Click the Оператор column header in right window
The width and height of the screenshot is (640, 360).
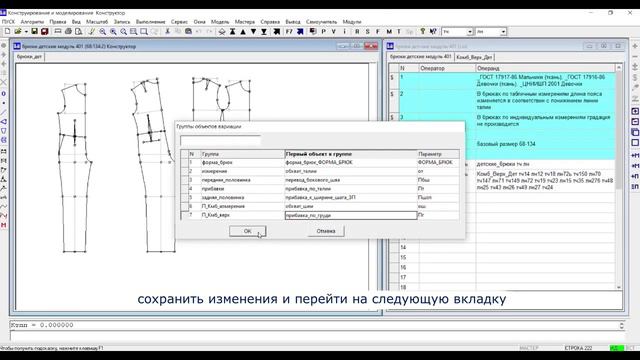(x=447, y=68)
